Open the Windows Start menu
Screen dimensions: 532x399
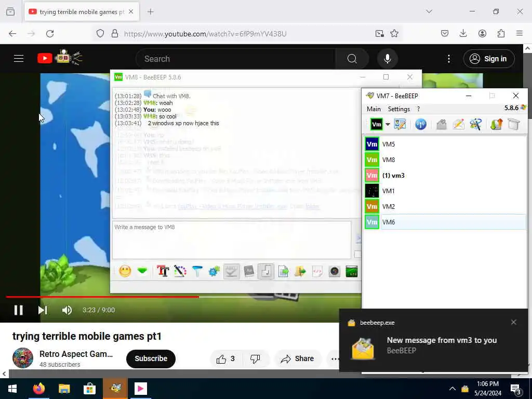click(12, 389)
